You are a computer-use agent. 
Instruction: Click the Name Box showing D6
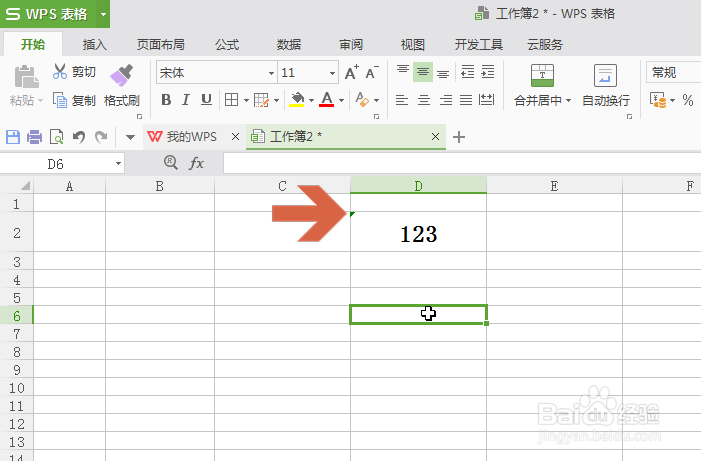(62, 164)
